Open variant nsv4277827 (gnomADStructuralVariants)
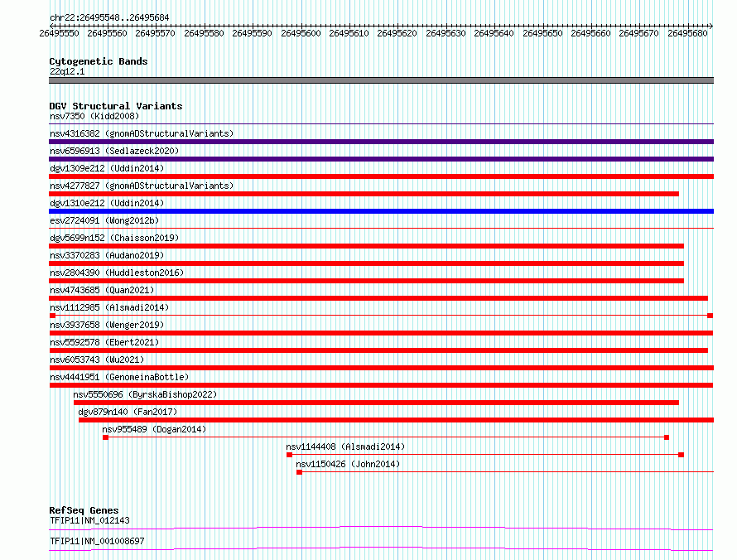737x560 pixels. (x=142, y=186)
